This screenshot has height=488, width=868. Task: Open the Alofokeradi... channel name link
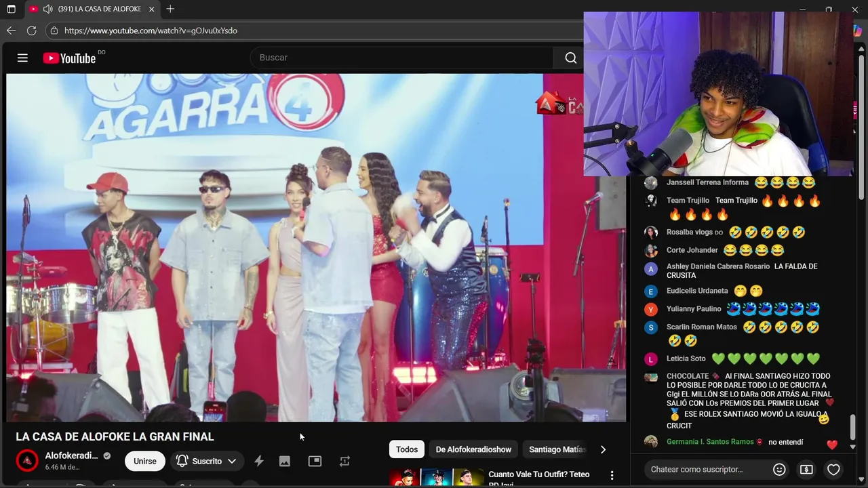coord(71,455)
